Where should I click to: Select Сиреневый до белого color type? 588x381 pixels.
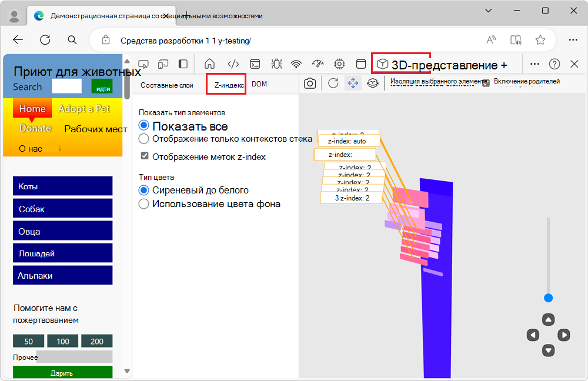(x=143, y=190)
